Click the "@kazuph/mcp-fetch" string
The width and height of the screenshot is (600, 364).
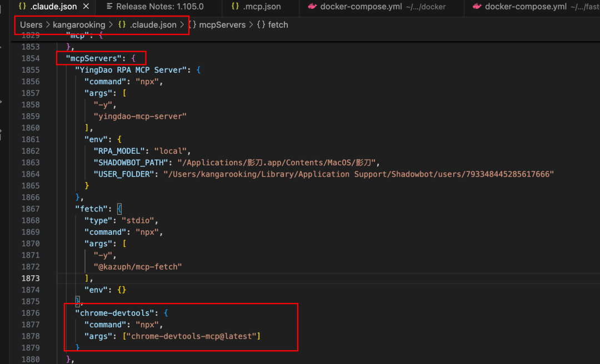click(138, 267)
